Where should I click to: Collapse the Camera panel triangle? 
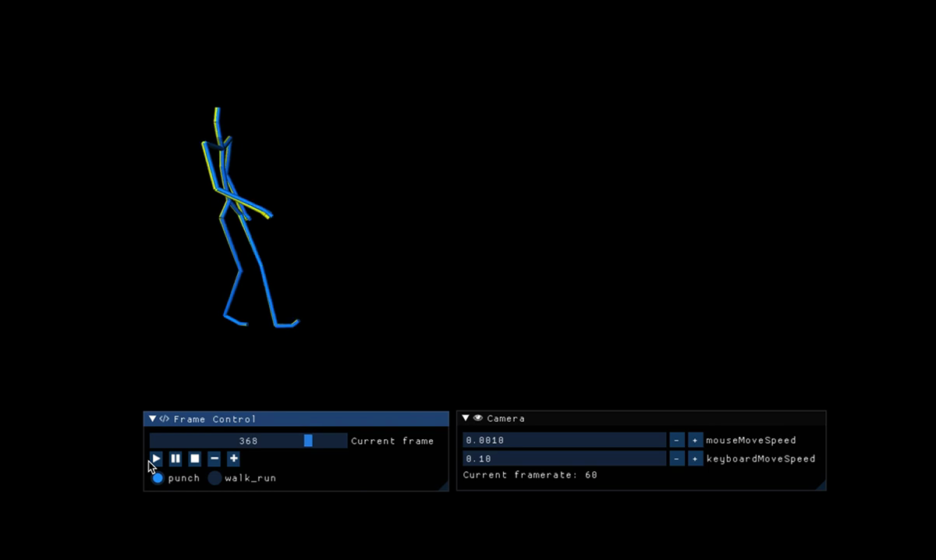pos(466,419)
